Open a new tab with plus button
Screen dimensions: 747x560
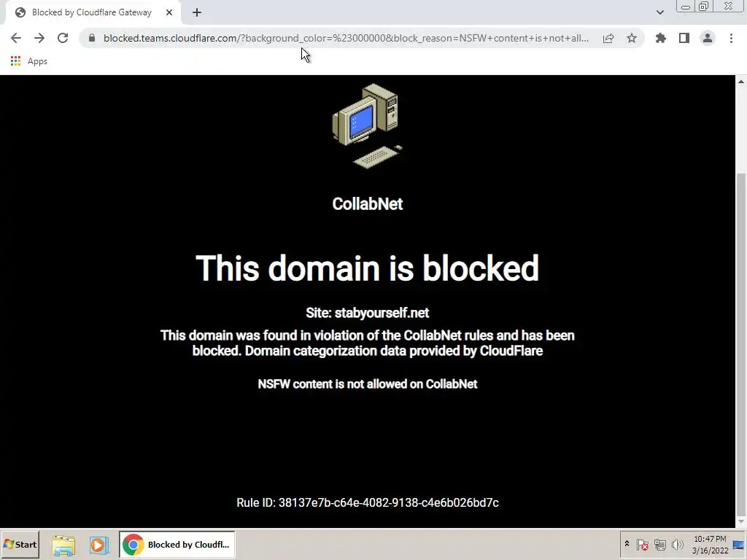click(x=197, y=12)
